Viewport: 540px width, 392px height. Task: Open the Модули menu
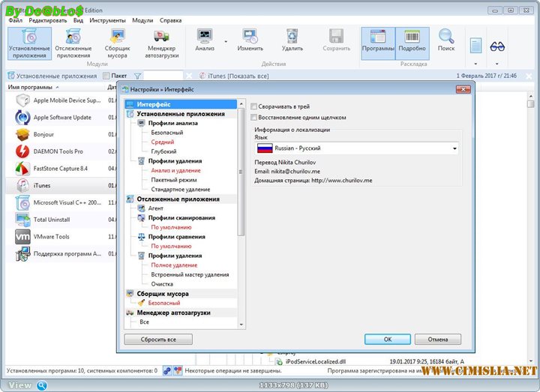coord(142,20)
